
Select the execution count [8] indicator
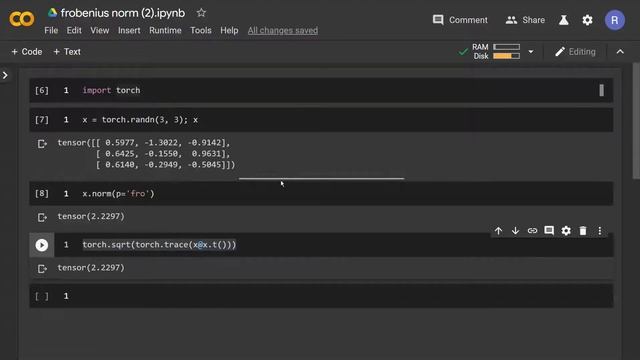coord(41,193)
